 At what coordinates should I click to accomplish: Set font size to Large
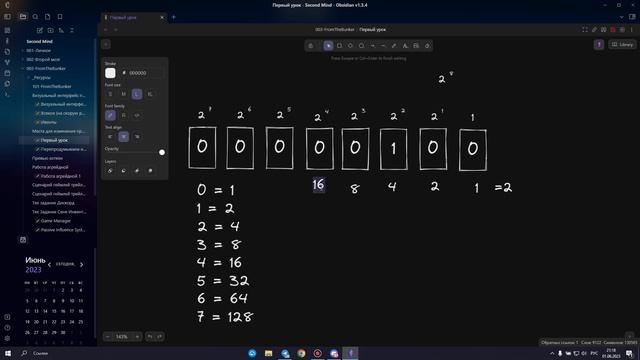click(x=137, y=94)
